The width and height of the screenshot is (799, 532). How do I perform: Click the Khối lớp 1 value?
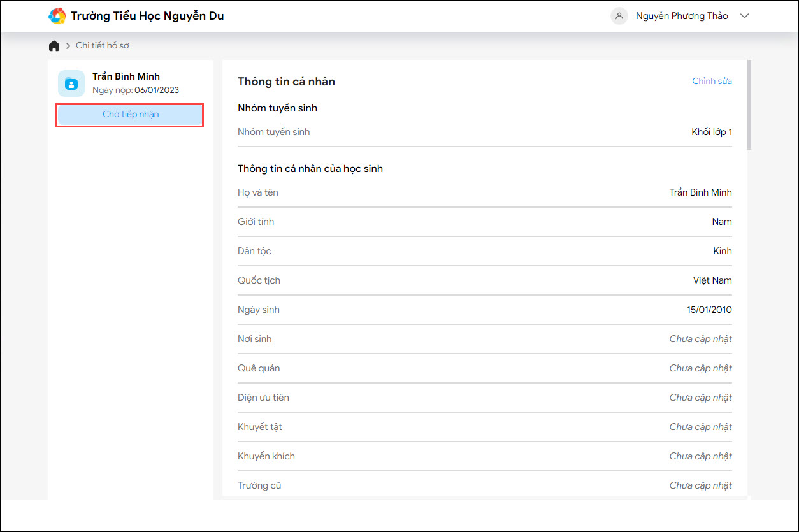pyautogui.click(x=712, y=132)
